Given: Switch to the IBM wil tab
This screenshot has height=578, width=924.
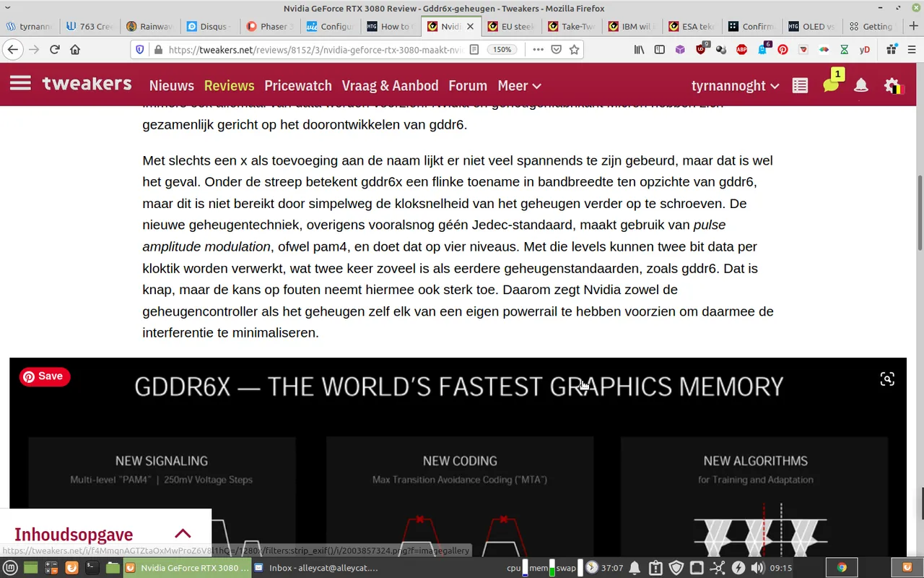Looking at the screenshot, I should pyautogui.click(x=632, y=26).
